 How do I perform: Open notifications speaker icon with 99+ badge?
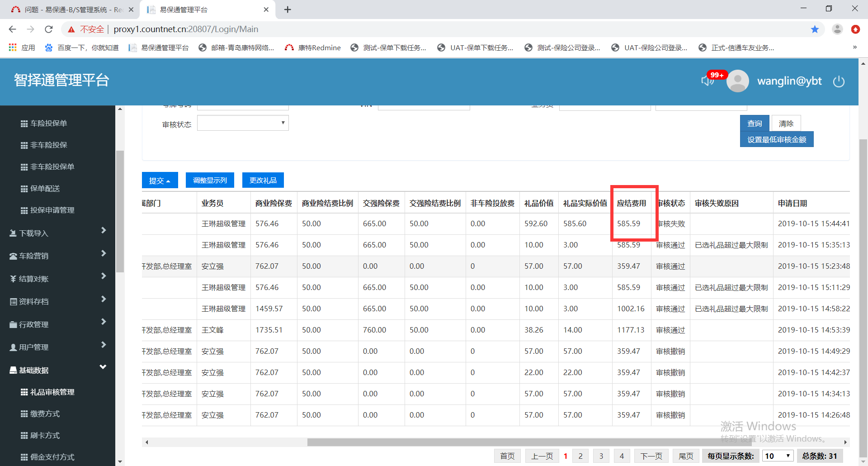(x=708, y=80)
